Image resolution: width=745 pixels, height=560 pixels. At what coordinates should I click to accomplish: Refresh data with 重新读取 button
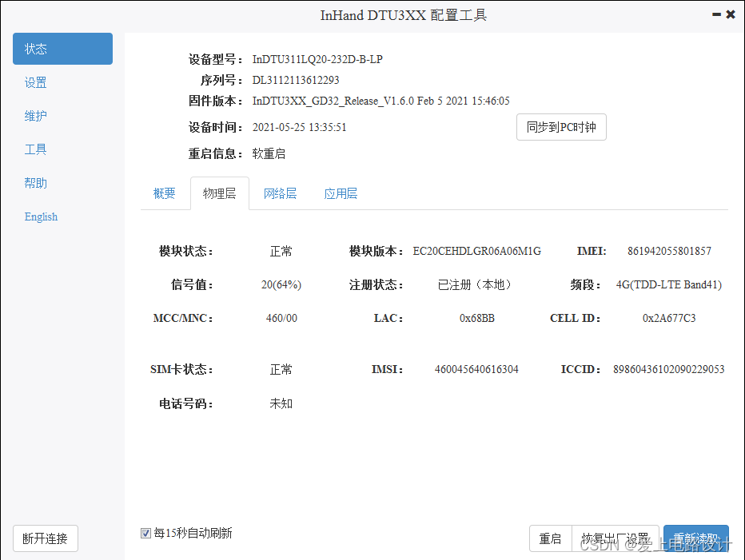click(x=695, y=538)
